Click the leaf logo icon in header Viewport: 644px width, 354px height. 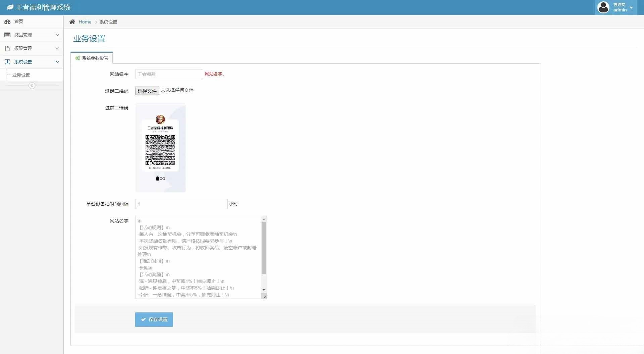[10, 7]
